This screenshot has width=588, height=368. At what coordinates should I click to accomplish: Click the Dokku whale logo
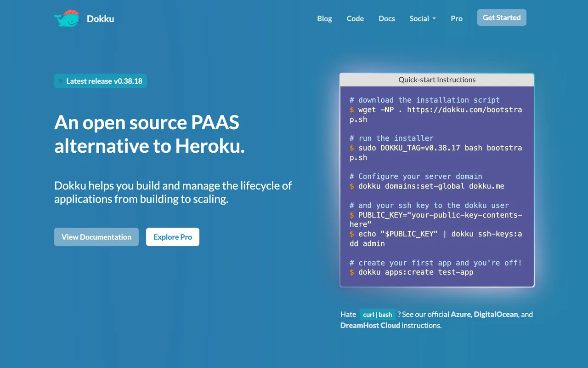(67, 18)
